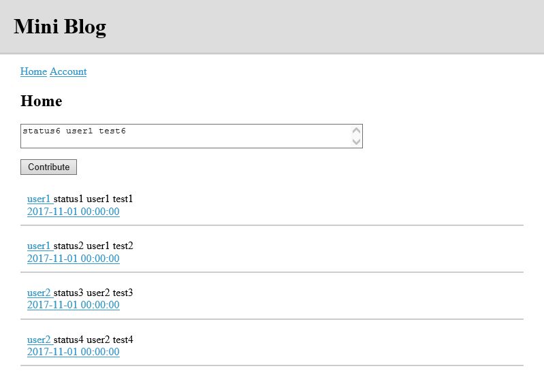Open the timestamp link under status1 post
The height and width of the screenshot is (392, 544).
[74, 211]
